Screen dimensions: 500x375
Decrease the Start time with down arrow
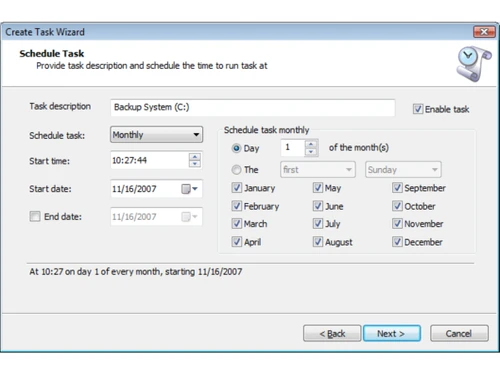pyautogui.click(x=195, y=164)
